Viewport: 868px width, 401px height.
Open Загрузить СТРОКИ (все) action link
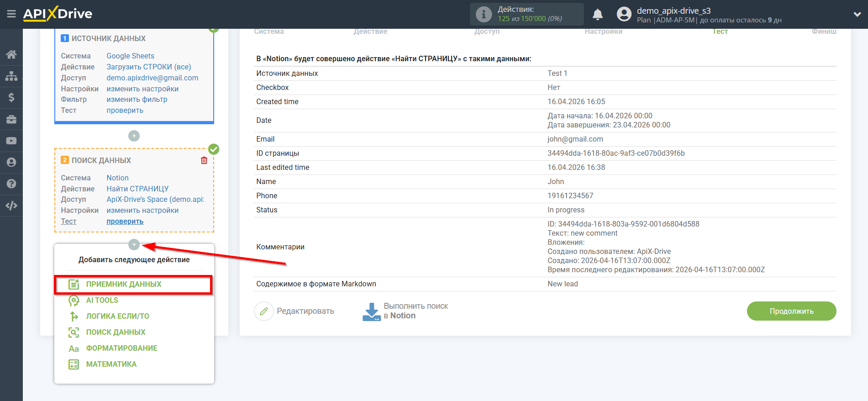149,67
